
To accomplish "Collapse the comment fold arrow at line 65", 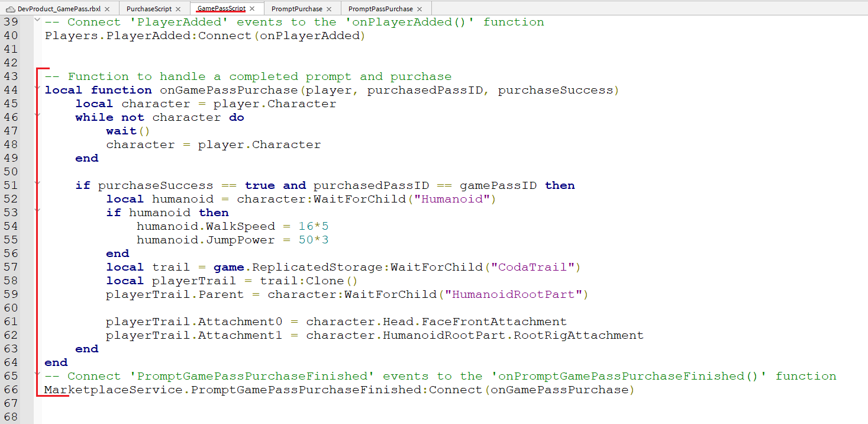I will (x=37, y=374).
